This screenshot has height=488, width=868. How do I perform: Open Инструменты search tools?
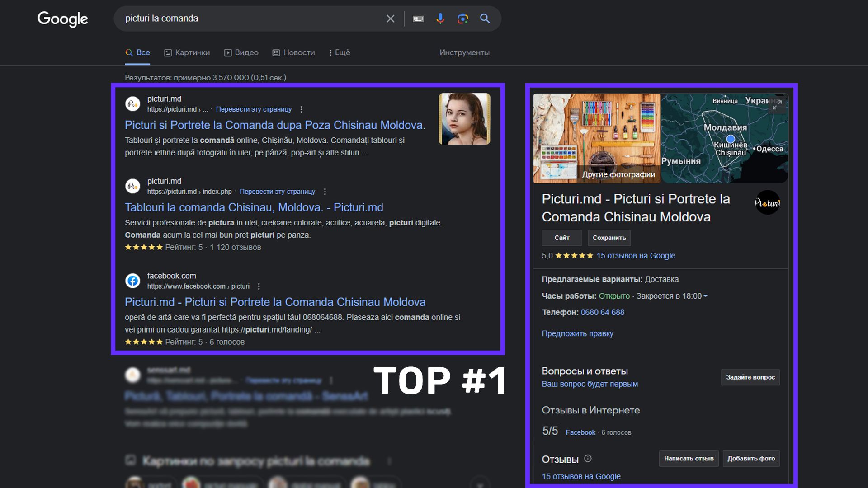464,52
